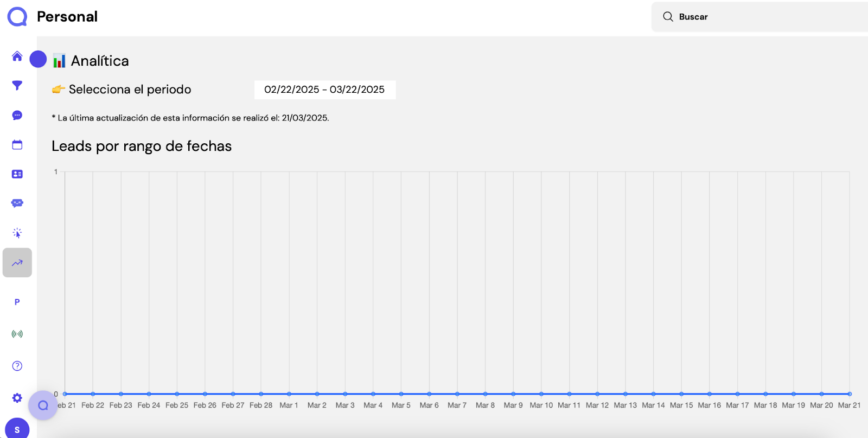Click the Mar 5 data point on chart
This screenshot has height=438, width=868.
401,394
